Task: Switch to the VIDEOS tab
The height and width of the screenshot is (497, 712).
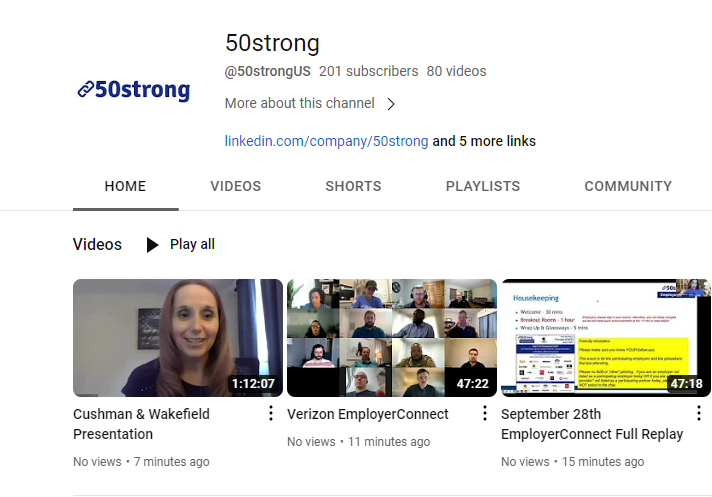Action: point(236,186)
